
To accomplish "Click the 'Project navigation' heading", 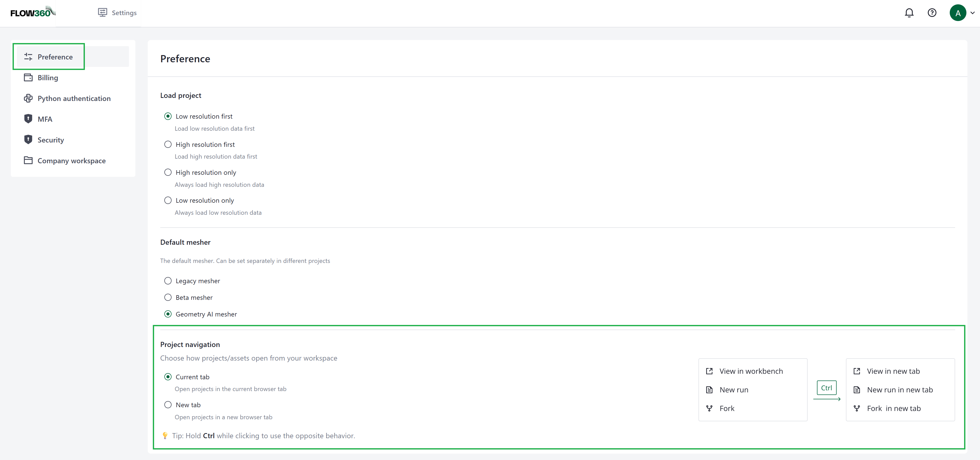I will pos(190,344).
